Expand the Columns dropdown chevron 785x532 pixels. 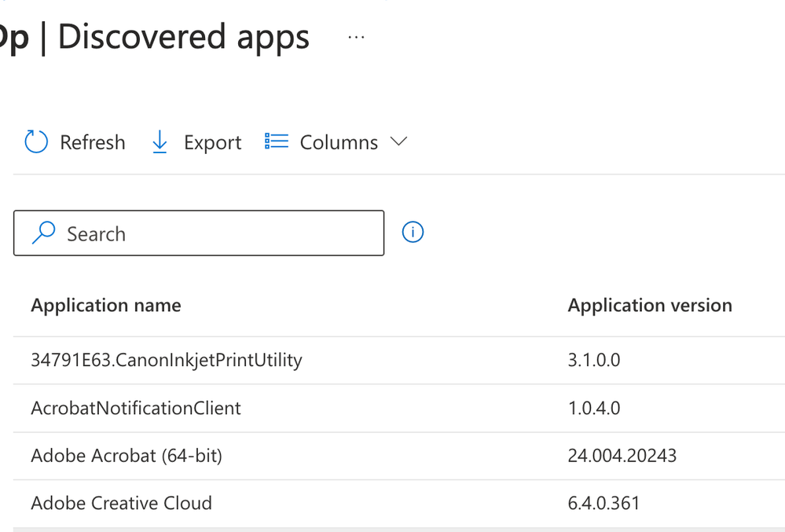pos(398,141)
